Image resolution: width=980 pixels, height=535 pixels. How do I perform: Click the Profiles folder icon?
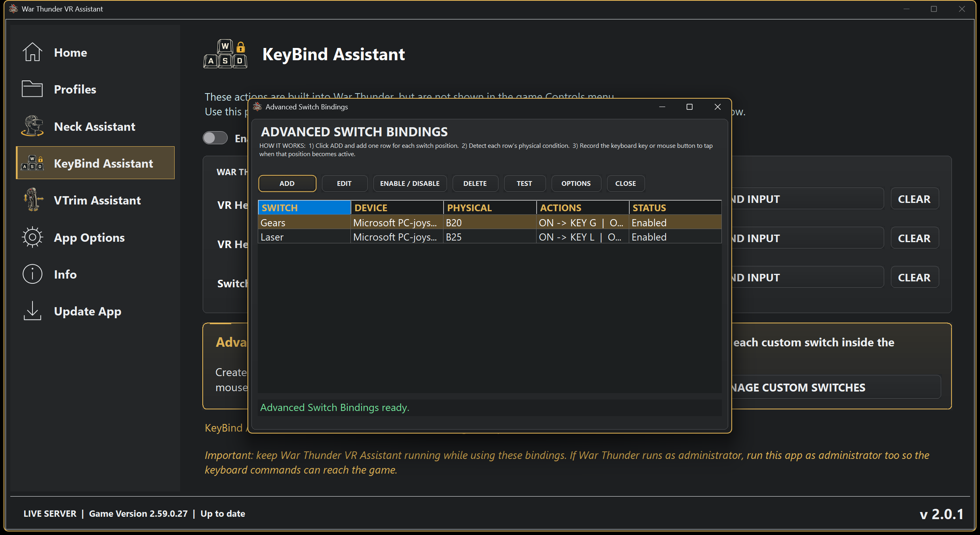(32, 89)
